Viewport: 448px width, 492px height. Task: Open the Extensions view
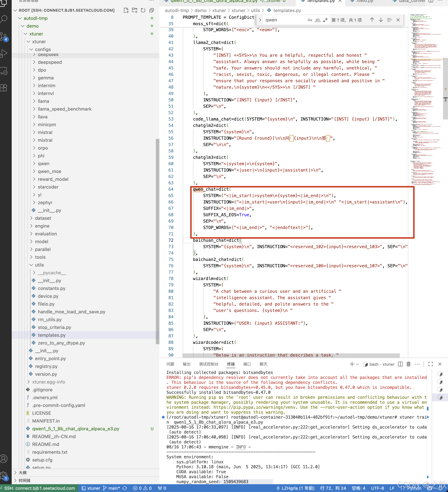coord(4,87)
